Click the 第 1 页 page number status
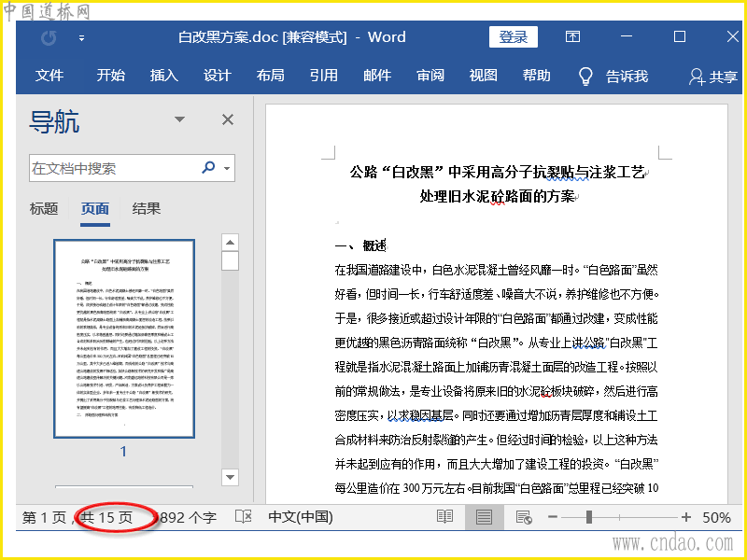This screenshot has width=747, height=560. coord(44,518)
